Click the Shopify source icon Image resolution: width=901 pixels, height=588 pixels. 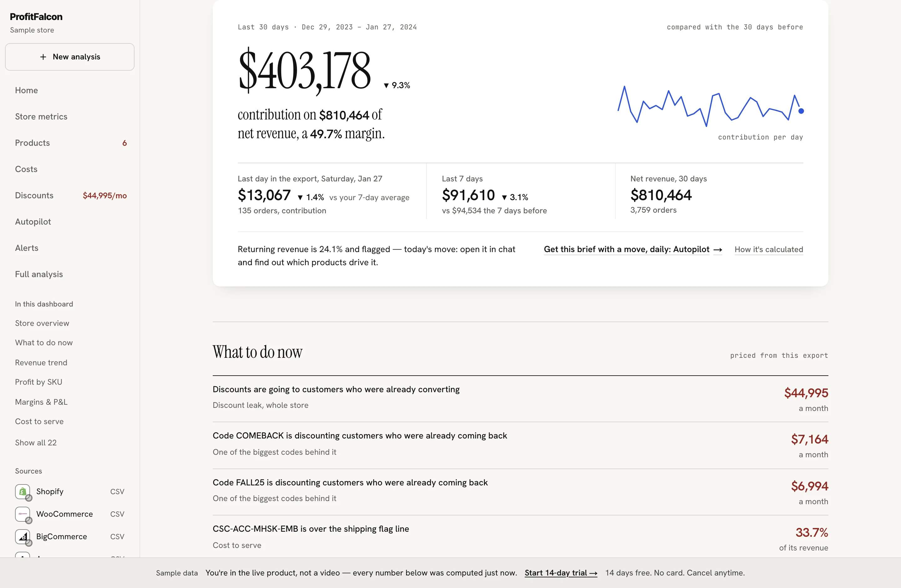(x=23, y=492)
